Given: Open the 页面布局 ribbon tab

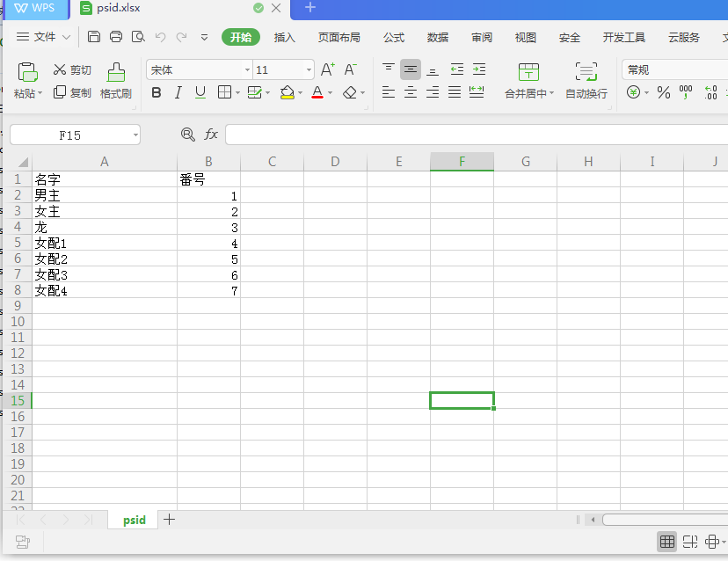Looking at the screenshot, I should [x=339, y=37].
